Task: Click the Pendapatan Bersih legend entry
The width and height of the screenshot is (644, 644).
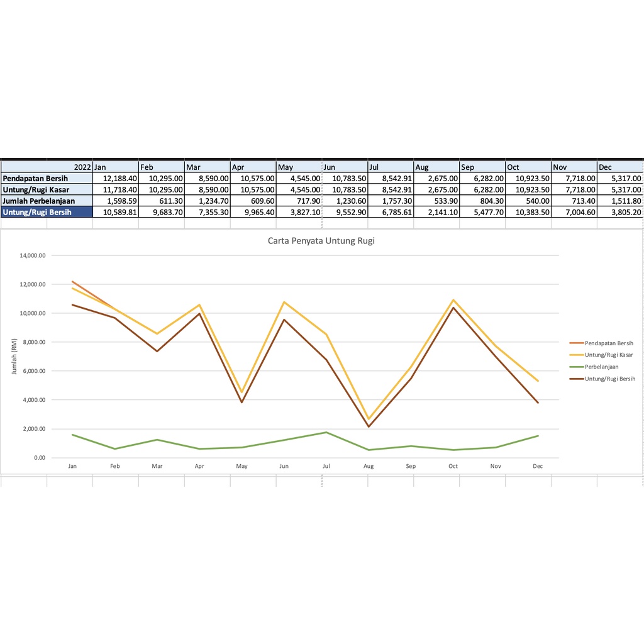Action: click(x=608, y=343)
